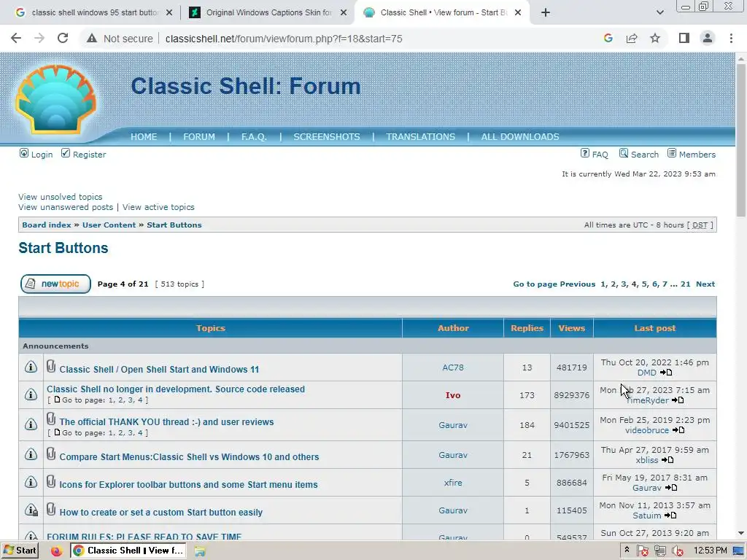Open author xfire's profile
This screenshot has height=560, width=747.
coord(453,483)
